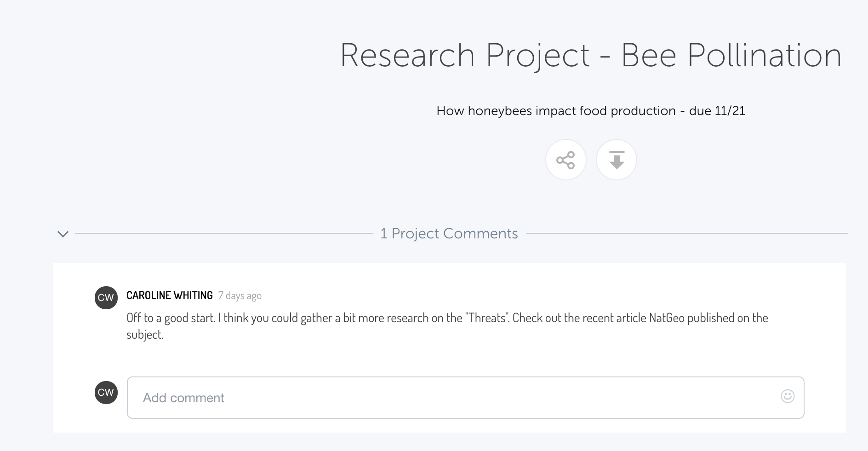
Task: Collapse the Project Comments section
Action: pyautogui.click(x=63, y=234)
